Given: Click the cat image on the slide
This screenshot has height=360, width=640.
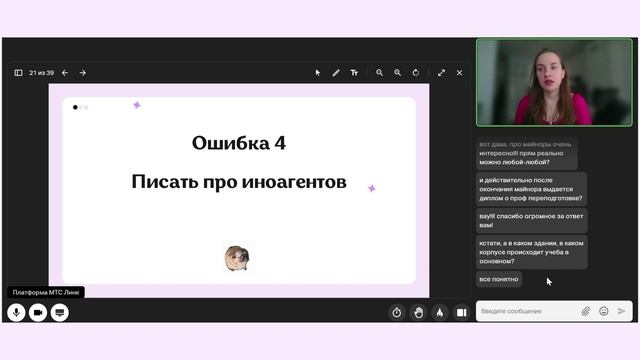Looking at the screenshot, I should [237, 258].
